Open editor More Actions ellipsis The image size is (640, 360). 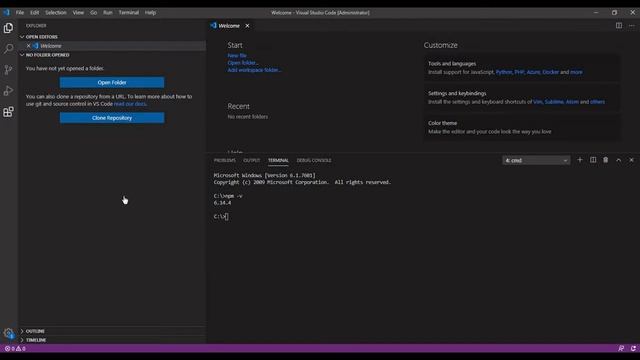631,25
